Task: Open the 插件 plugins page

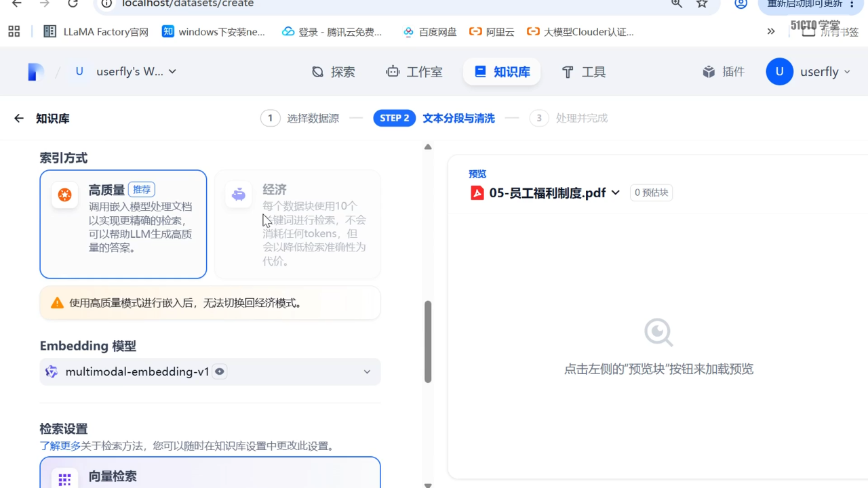Action: (724, 72)
